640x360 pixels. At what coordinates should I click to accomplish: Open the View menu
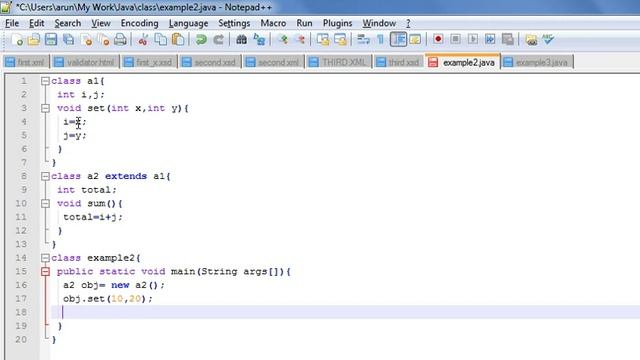(x=100, y=23)
